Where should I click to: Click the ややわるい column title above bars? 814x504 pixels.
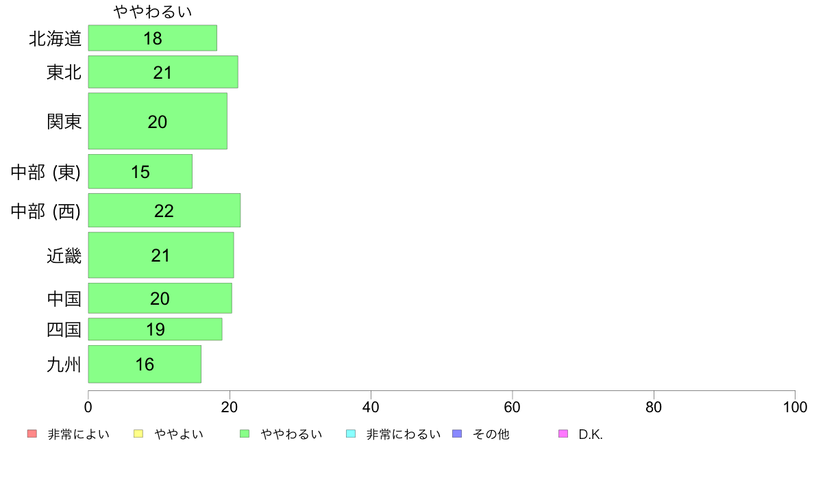(153, 12)
